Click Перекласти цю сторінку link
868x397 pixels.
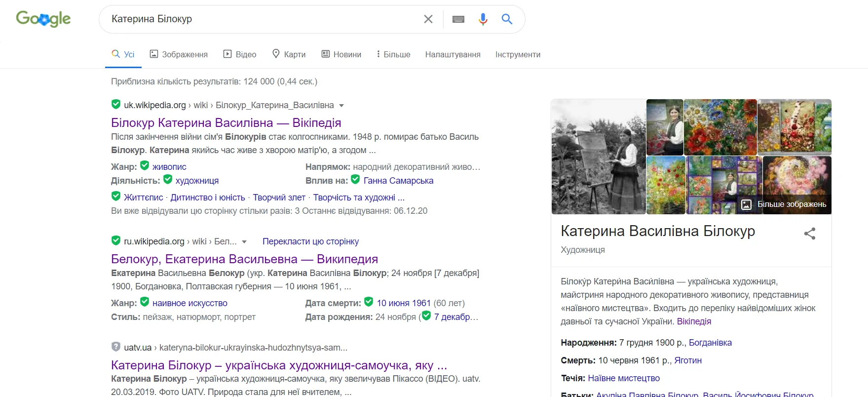coord(310,241)
